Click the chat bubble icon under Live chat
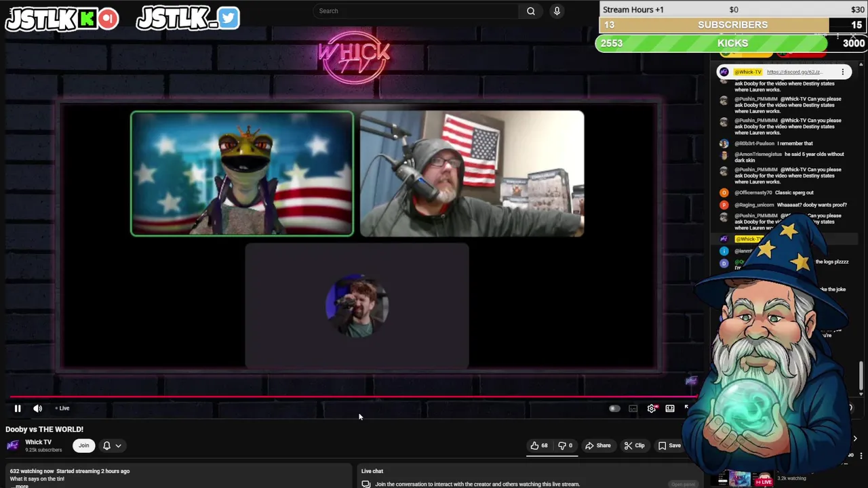This screenshot has width=868, height=488. (x=366, y=484)
